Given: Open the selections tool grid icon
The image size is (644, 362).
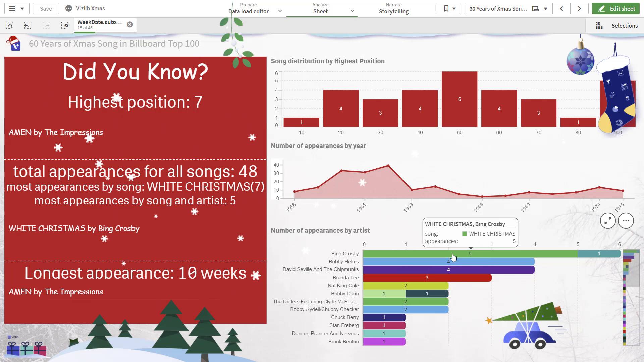Looking at the screenshot, I should (599, 26).
